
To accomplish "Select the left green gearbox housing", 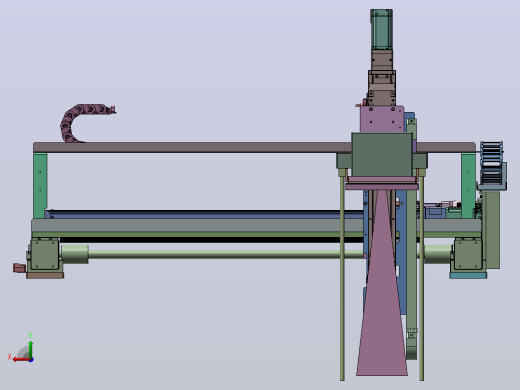I will click(x=44, y=254).
